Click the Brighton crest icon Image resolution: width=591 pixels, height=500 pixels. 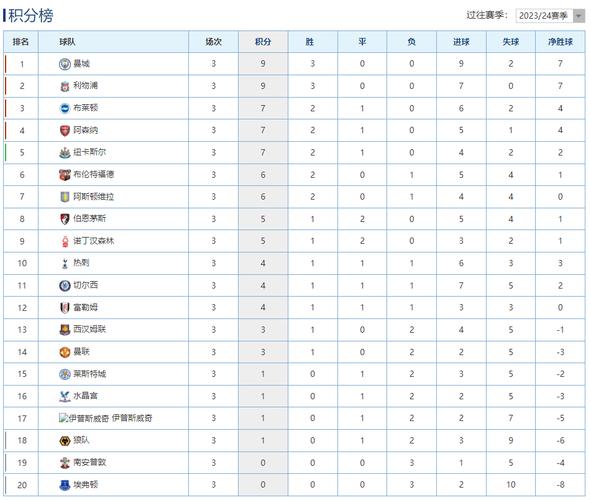(x=65, y=109)
